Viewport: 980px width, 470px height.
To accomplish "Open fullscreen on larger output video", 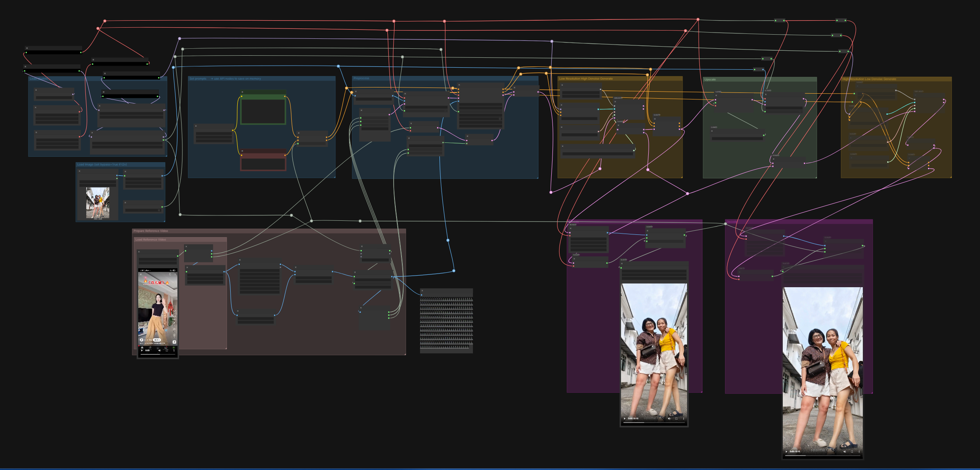I will pyautogui.click(x=852, y=451).
